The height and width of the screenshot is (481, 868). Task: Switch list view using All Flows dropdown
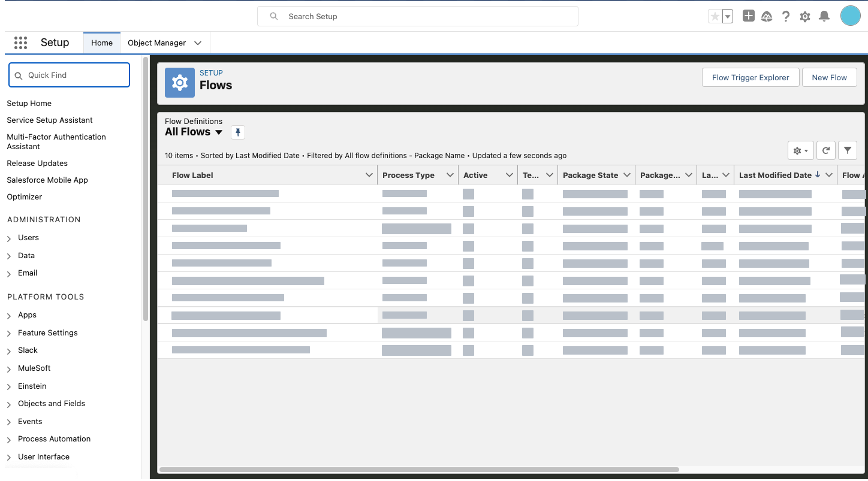point(218,132)
